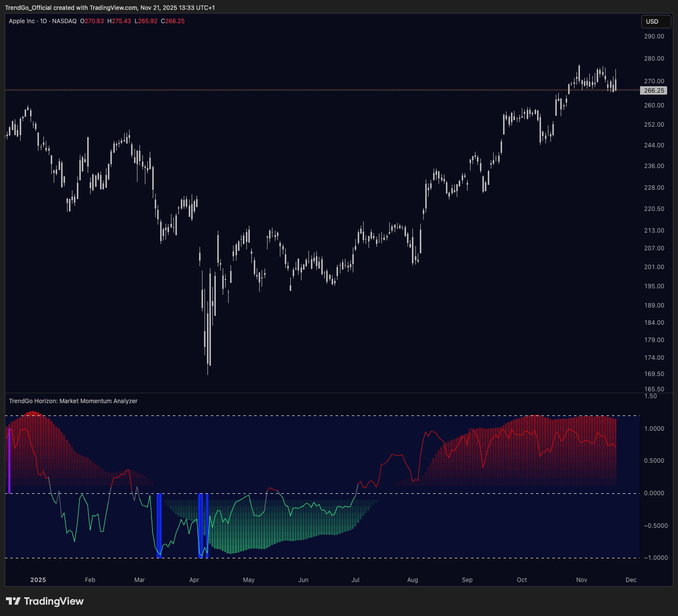Click the Jun label on time axis
Screen dimensions: 678x616
[304, 580]
